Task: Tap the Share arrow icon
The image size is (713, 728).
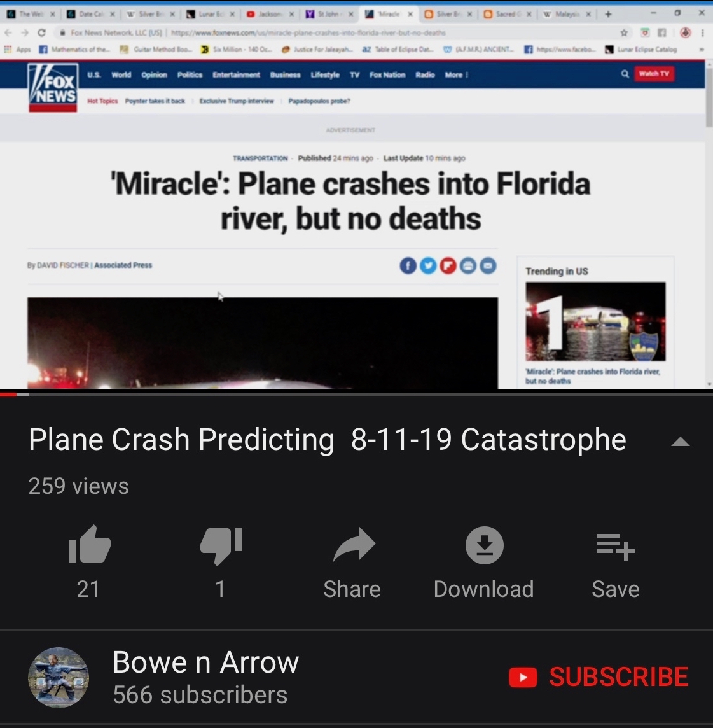Action: pyautogui.click(x=354, y=545)
